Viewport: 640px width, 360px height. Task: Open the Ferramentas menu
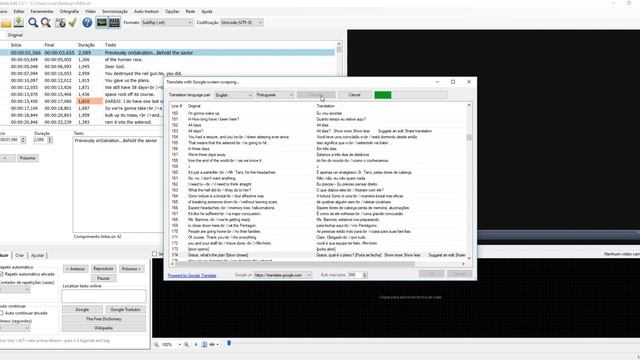[42, 11]
